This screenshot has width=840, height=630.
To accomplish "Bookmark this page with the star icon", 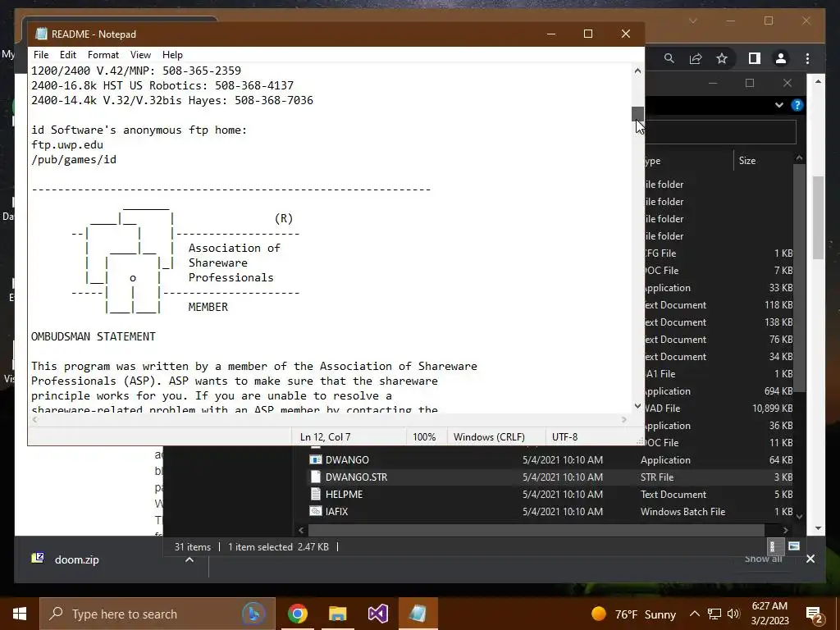I will [722, 58].
